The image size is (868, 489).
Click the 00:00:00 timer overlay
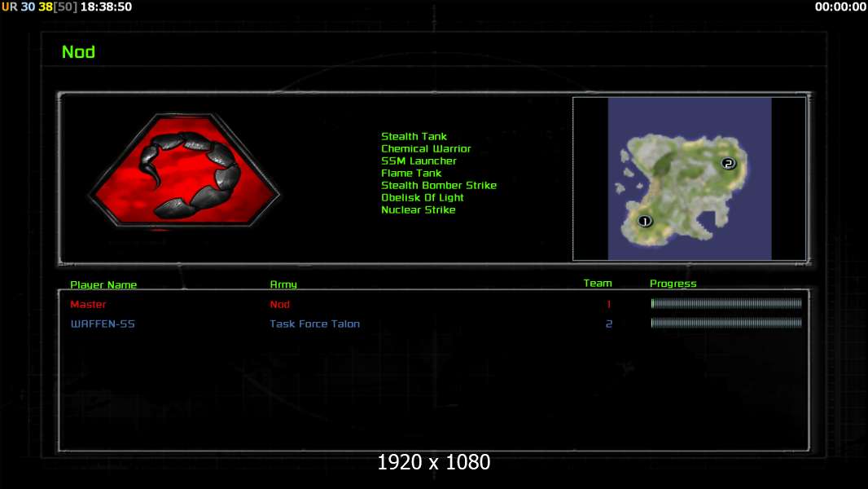tap(840, 7)
